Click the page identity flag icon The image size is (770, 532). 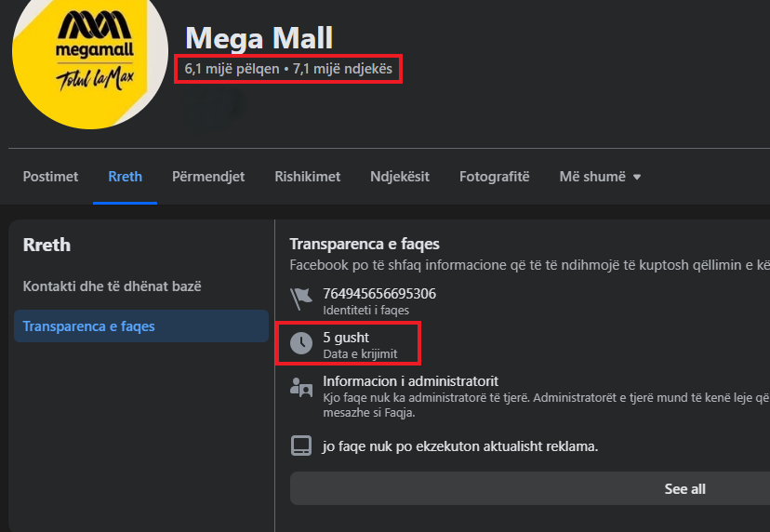click(x=301, y=299)
